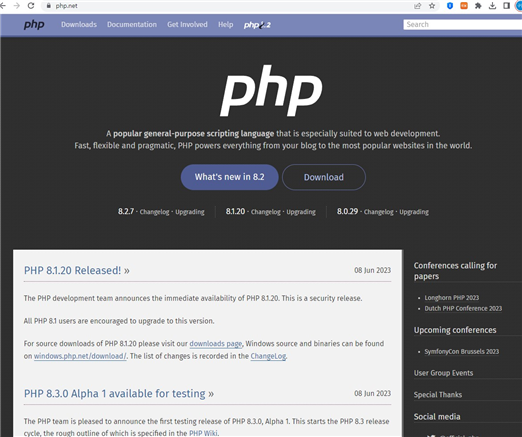Image resolution: width=522 pixels, height=437 pixels.
Task: Open Changelog for version 8.1.20
Action: click(266, 212)
